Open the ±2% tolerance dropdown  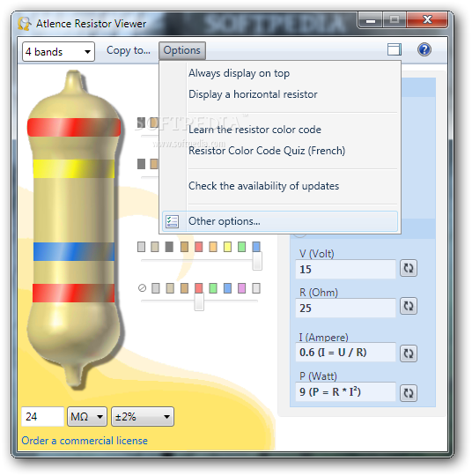(x=143, y=416)
